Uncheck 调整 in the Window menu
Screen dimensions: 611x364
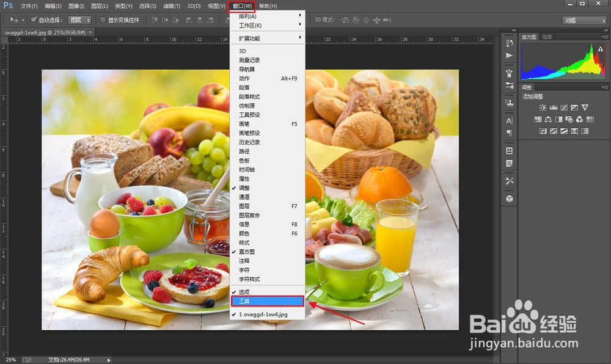coord(267,187)
